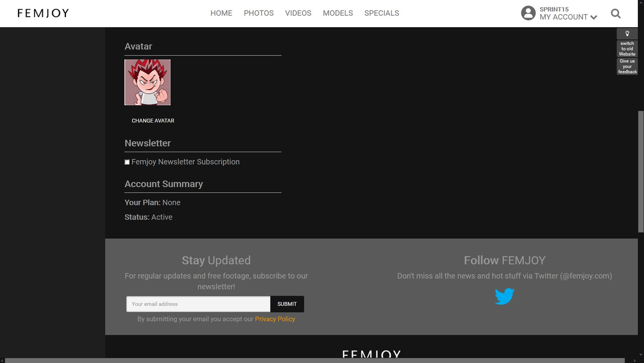644x363 pixels.
Task: Click the avatar cartoon image
Action: point(147,83)
